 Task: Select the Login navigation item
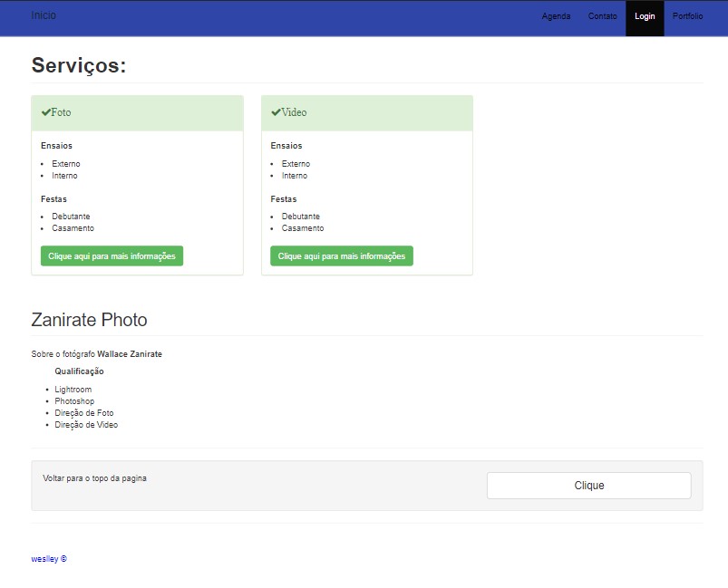[x=645, y=16]
